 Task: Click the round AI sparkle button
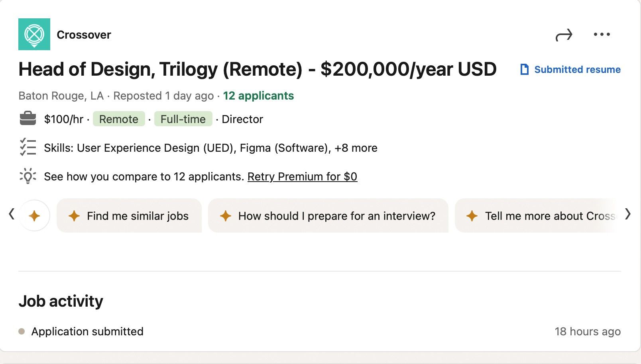pyautogui.click(x=34, y=215)
